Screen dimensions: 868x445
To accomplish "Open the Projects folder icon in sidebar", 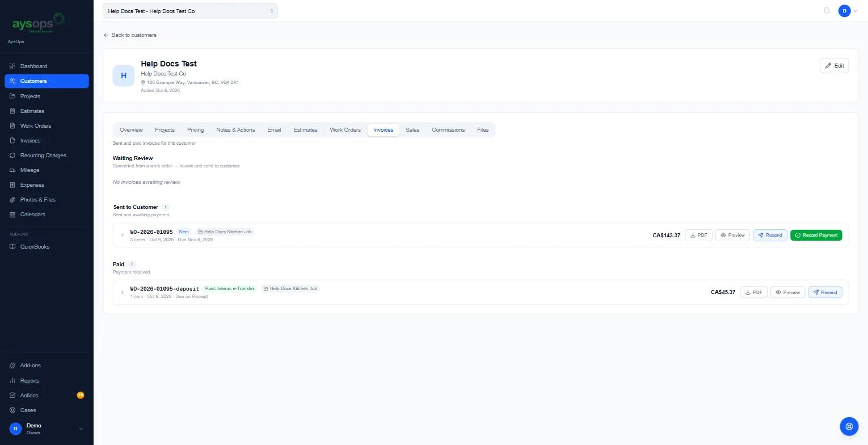I will point(12,96).
